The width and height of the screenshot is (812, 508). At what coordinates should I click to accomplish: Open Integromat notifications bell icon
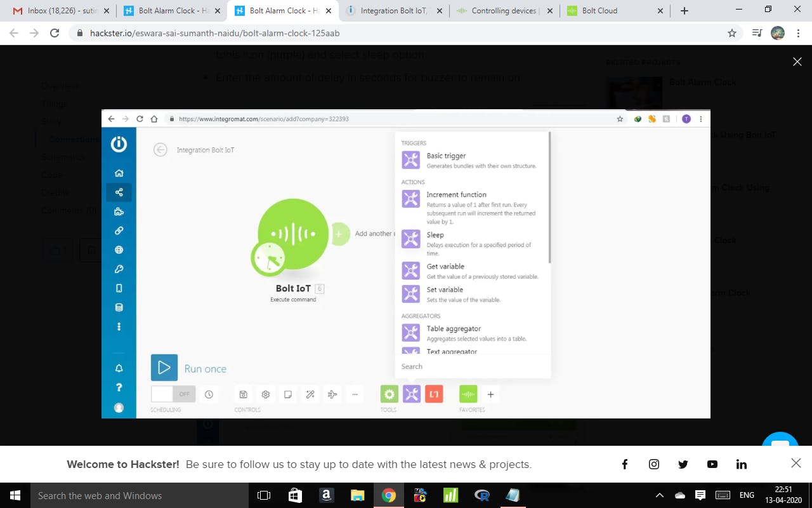tap(119, 368)
